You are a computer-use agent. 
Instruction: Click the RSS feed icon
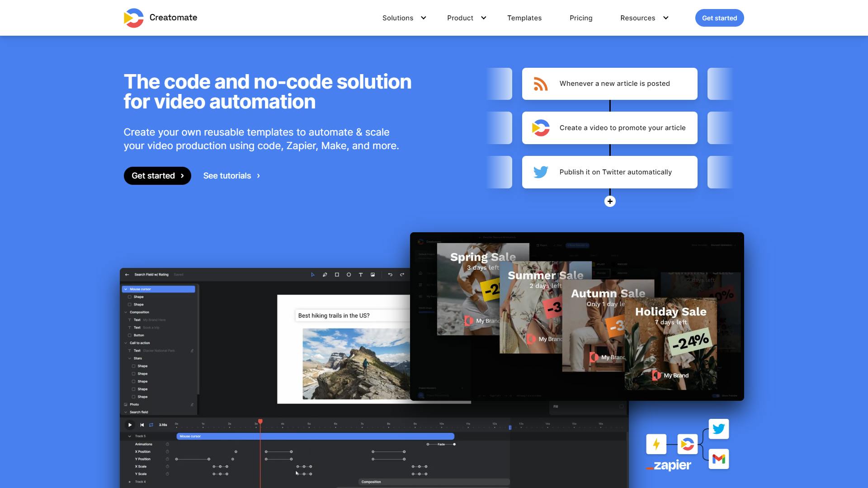click(x=540, y=84)
